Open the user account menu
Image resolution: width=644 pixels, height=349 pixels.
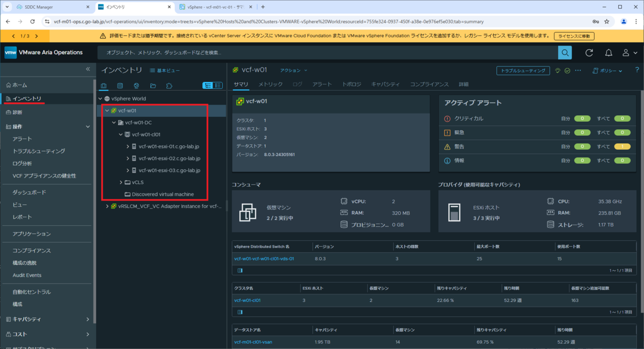(628, 53)
